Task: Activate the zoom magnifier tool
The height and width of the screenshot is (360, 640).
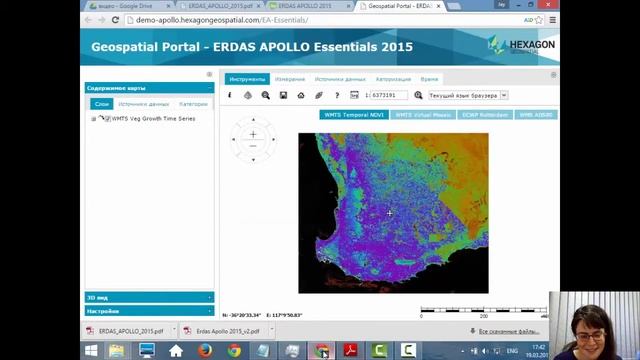Action: click(x=266, y=95)
